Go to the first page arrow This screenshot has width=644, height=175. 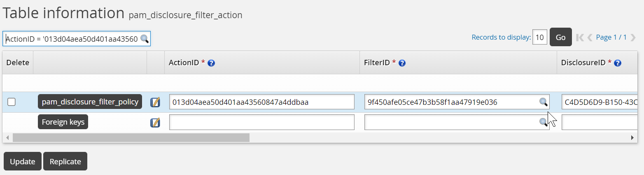click(x=580, y=38)
